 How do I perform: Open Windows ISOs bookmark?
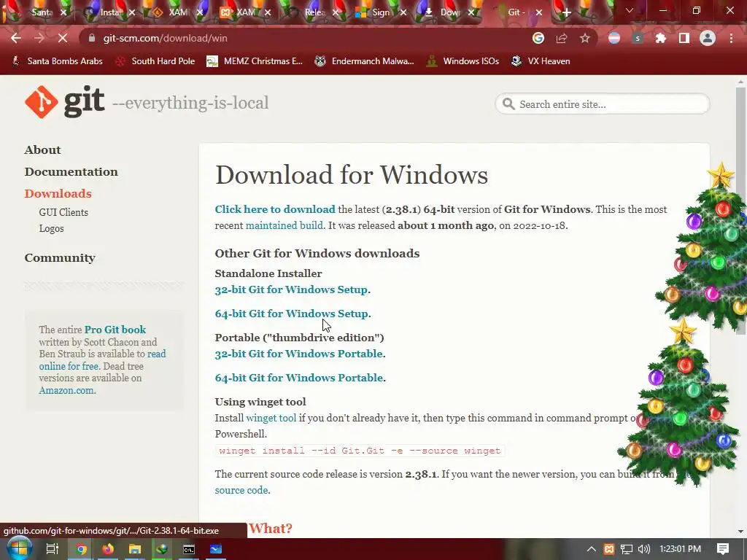coord(462,61)
